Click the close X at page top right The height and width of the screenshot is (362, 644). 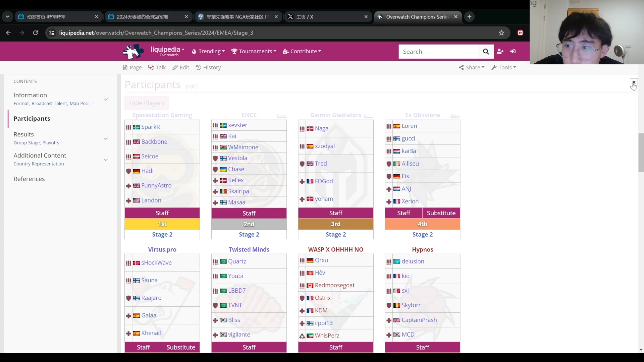634,82
